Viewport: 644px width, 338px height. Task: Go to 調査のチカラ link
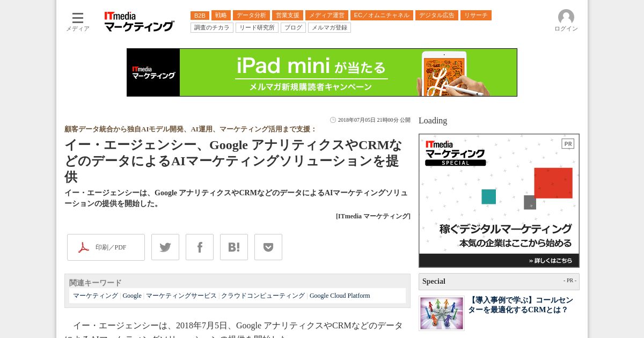[212, 27]
